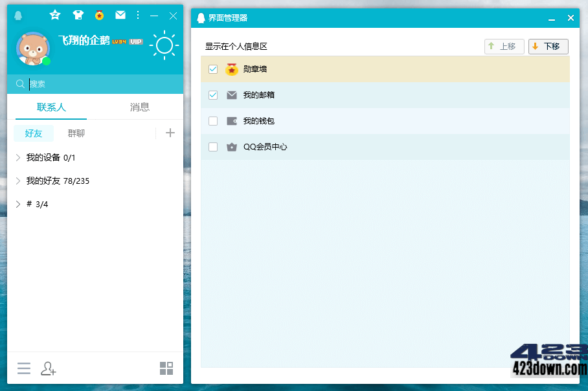Viewport: 588px width, 391px height.
Task: Click the VIP badge
Action: tap(136, 41)
